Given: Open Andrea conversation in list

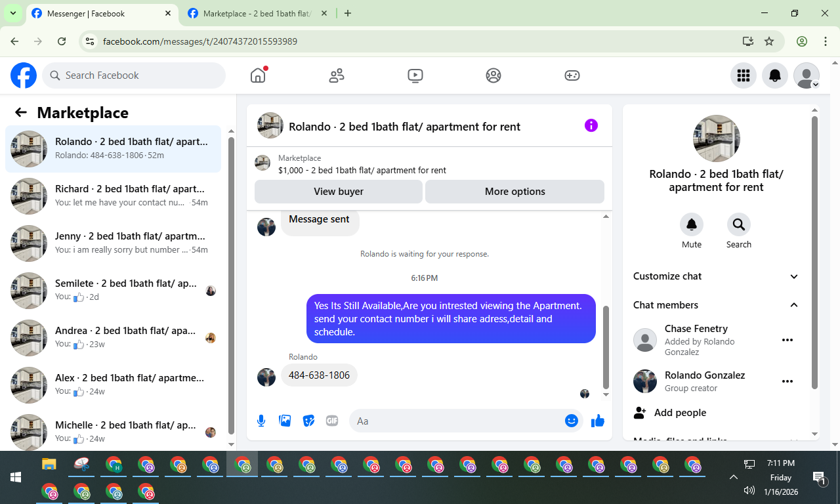Looking at the screenshot, I should pos(114,338).
